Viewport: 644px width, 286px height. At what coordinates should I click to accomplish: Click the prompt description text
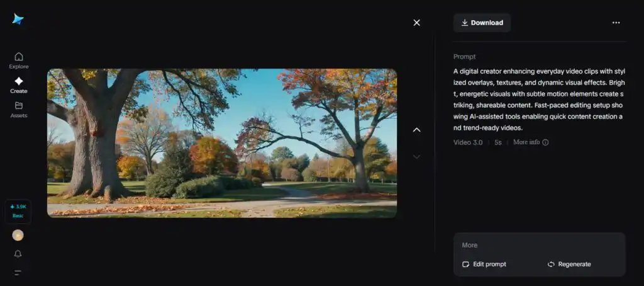[x=539, y=100]
